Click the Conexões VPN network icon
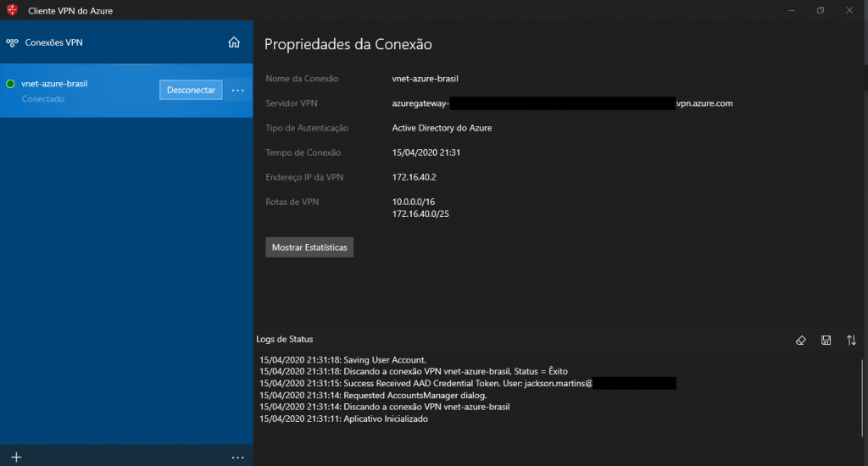Image resolution: width=868 pixels, height=466 pixels. tap(13, 42)
